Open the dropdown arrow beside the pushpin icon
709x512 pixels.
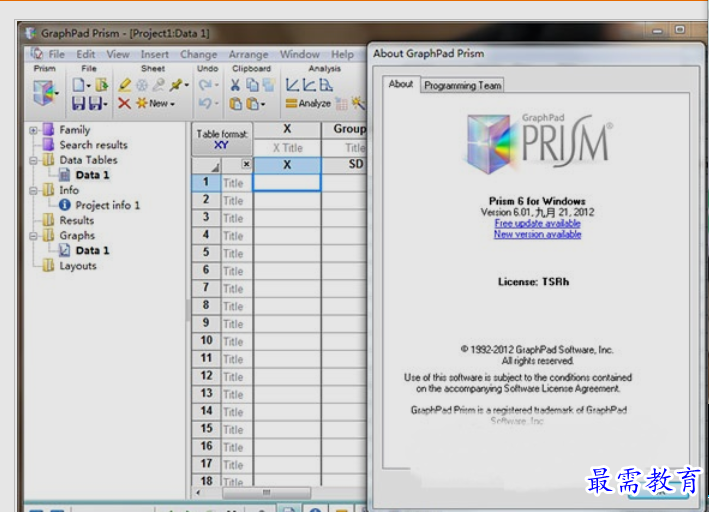186,85
